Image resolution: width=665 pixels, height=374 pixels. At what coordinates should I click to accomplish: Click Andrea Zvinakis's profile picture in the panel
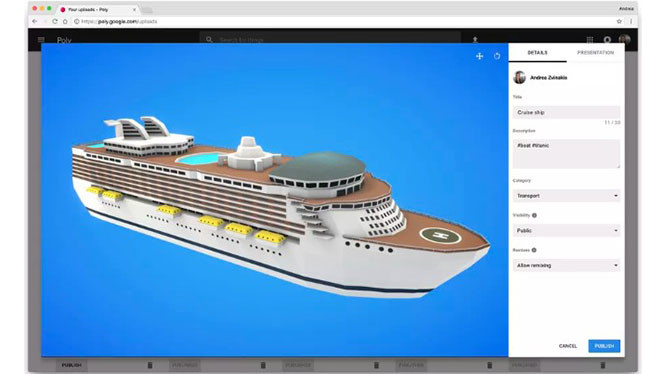point(520,77)
